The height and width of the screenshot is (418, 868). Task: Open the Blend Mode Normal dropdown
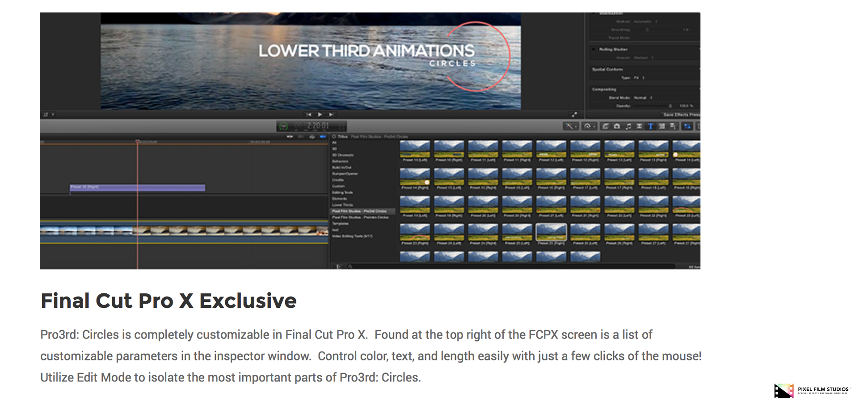click(x=643, y=97)
